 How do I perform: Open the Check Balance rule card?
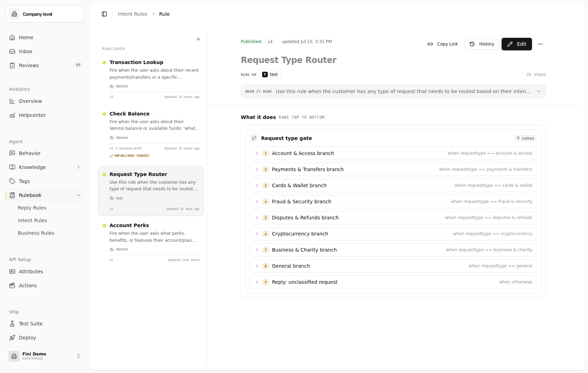[x=151, y=135]
